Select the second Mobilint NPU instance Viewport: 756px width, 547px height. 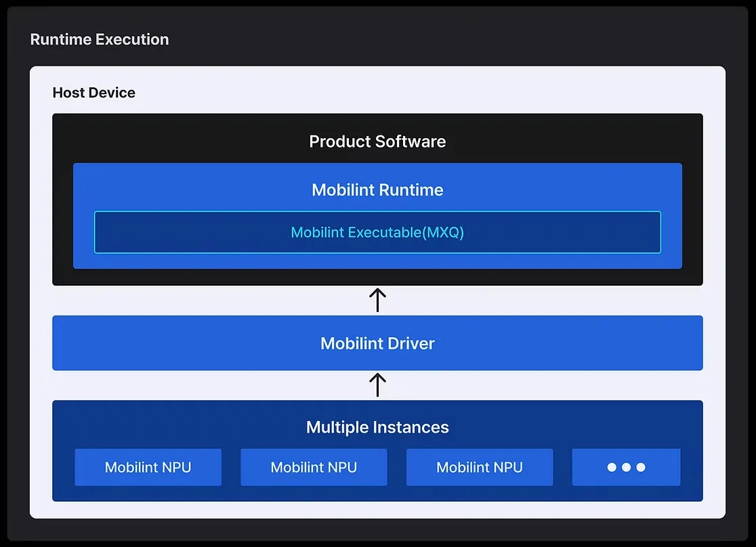313,467
